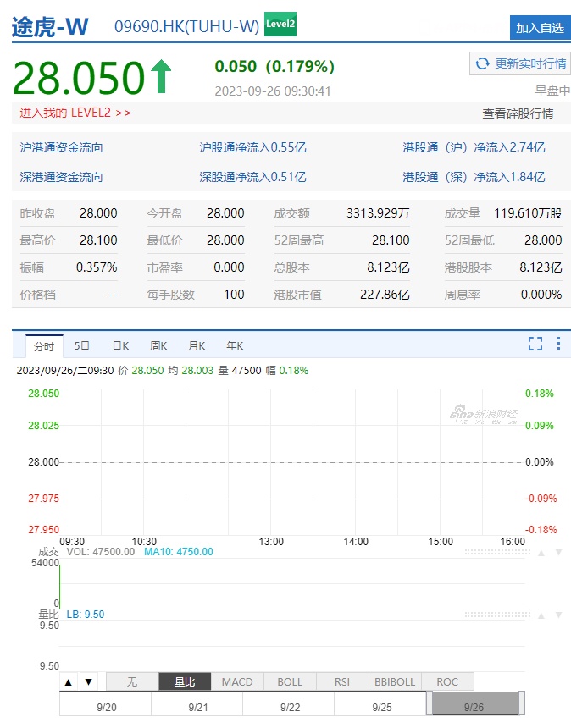
Task: Click the green Level2 badge icon
Action: [x=280, y=25]
